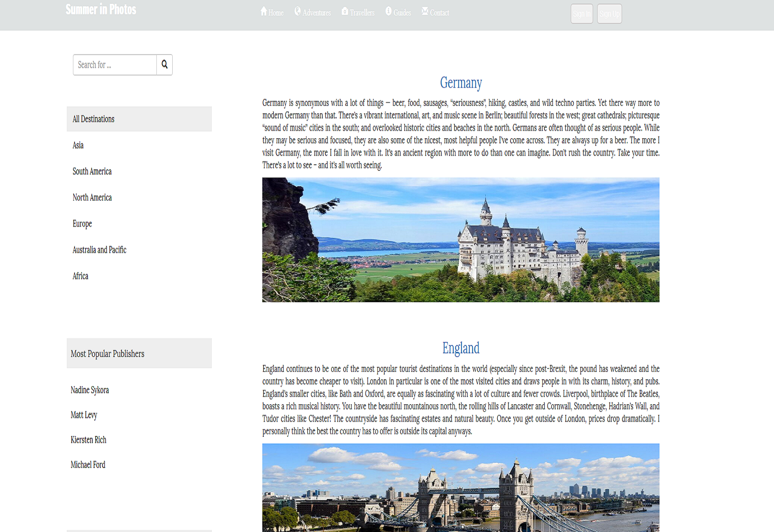Filter by South America destinations

92,171
